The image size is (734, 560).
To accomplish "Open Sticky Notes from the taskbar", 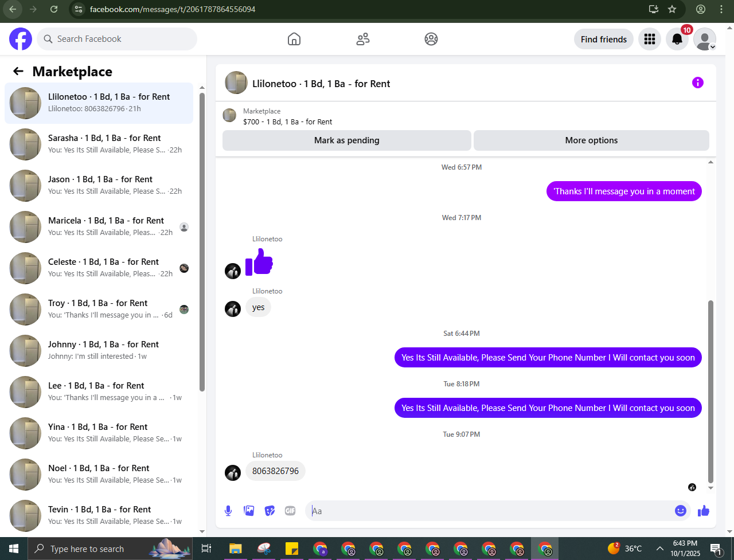I will (292, 549).
